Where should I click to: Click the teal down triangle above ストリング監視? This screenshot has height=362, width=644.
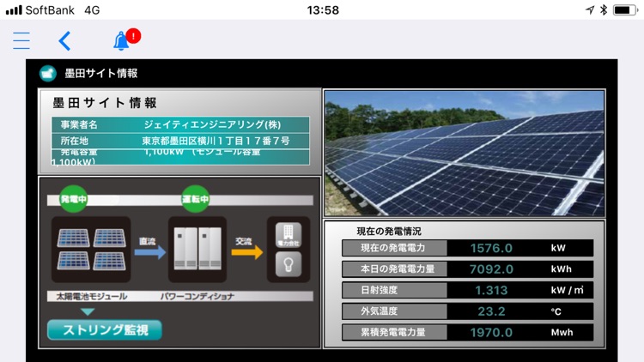click(x=88, y=312)
